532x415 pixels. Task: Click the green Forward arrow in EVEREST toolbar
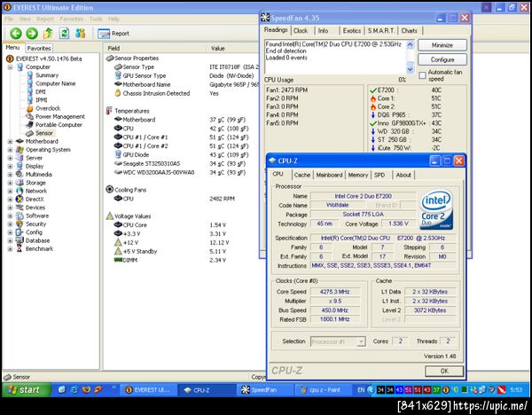coord(32,34)
